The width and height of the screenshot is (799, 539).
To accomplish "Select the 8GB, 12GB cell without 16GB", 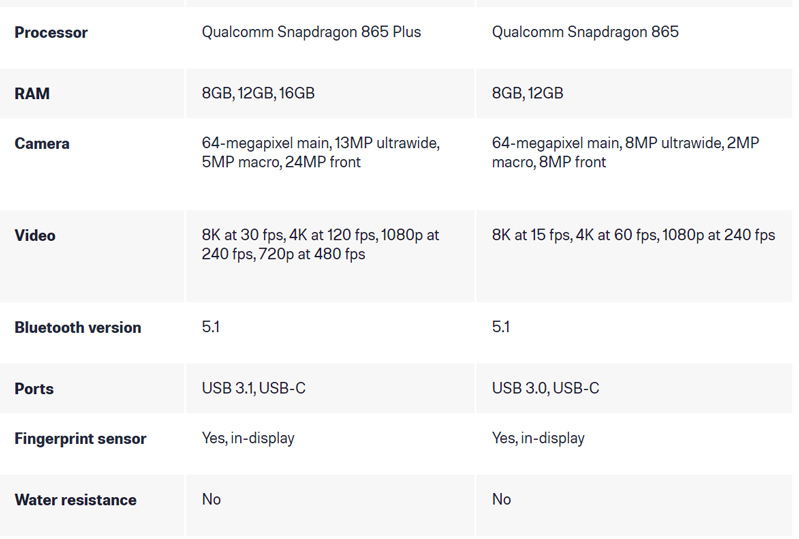I will click(x=527, y=93).
